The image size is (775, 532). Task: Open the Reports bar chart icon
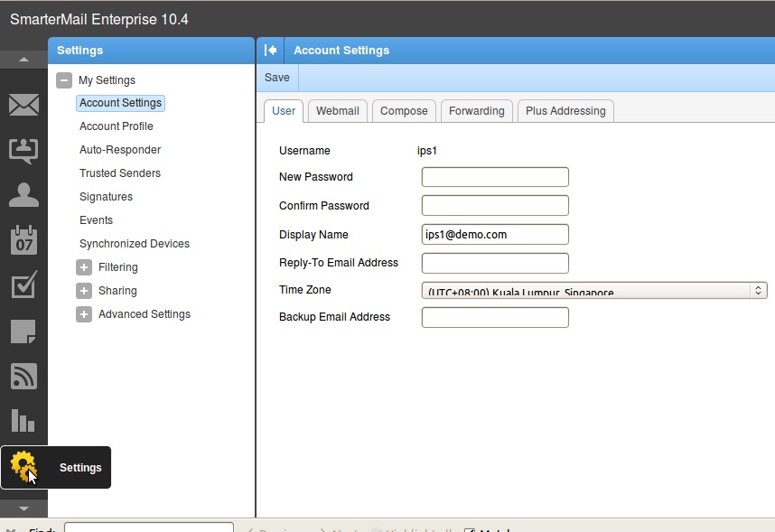(23, 421)
